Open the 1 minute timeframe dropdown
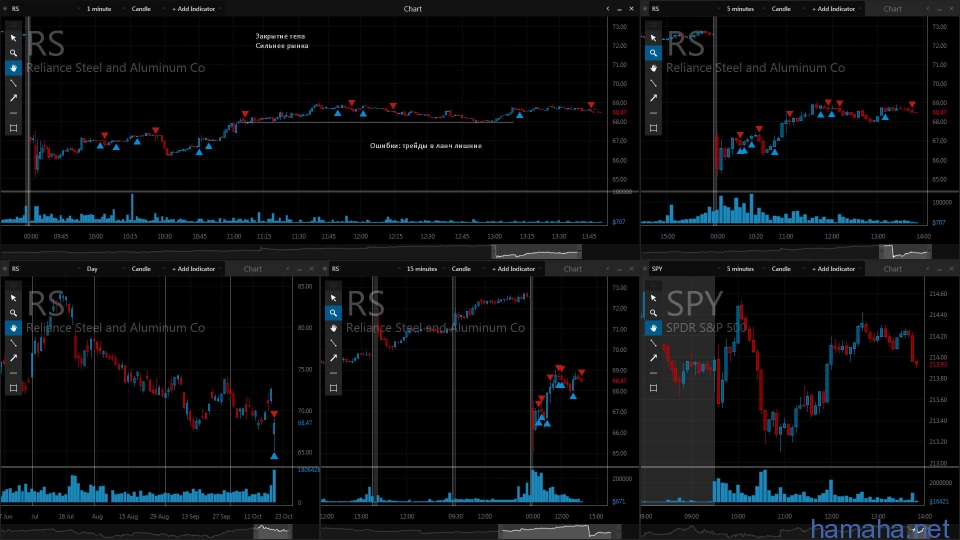This screenshot has width=960, height=540. pyautogui.click(x=101, y=9)
